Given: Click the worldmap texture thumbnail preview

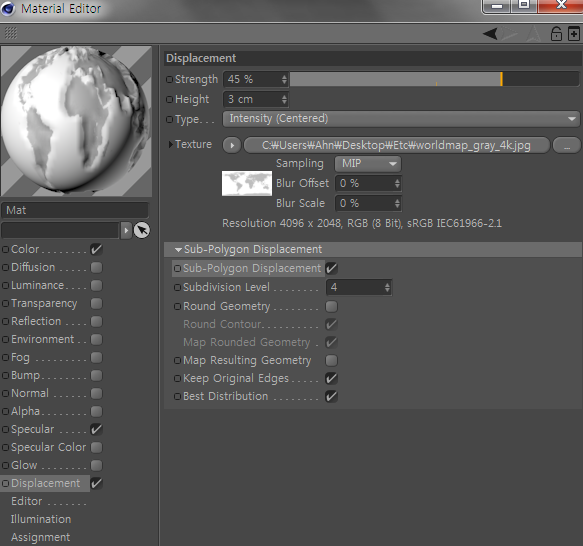Looking at the screenshot, I should tap(247, 183).
